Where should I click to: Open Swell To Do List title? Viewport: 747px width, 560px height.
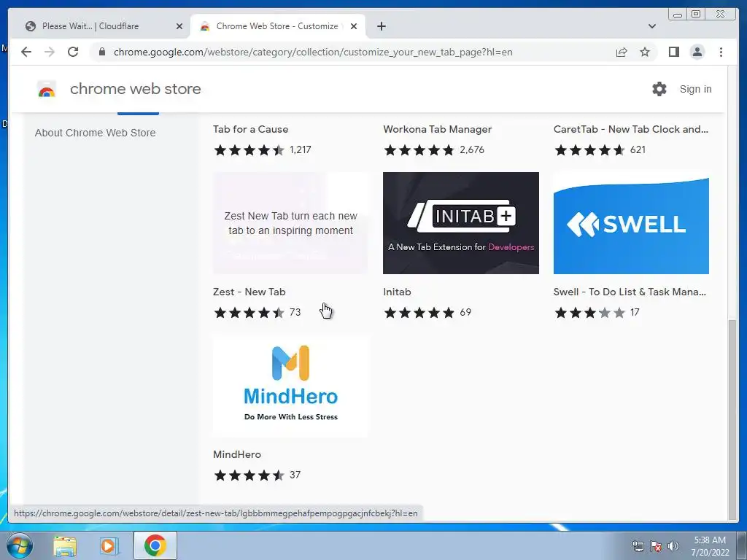(x=630, y=292)
